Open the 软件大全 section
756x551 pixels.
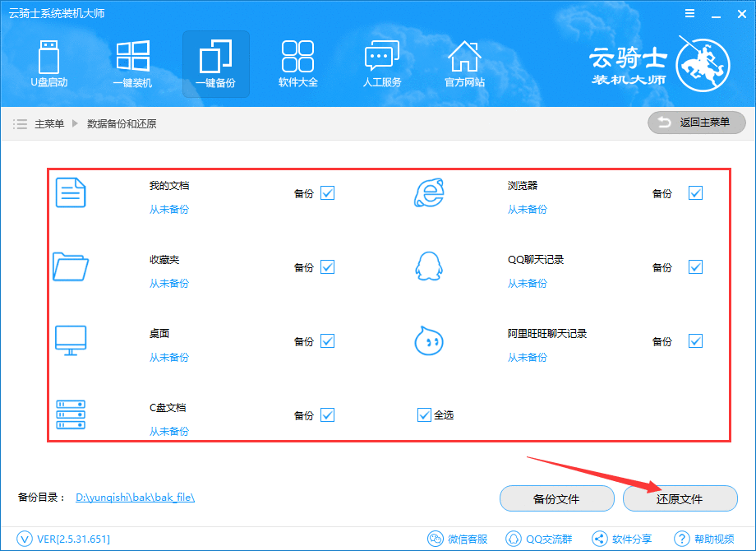point(297,63)
